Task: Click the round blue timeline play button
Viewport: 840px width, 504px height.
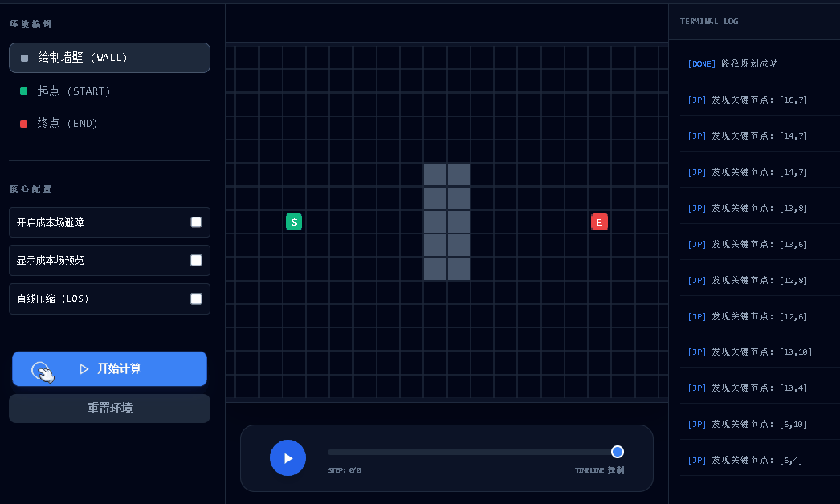Action: (287, 458)
